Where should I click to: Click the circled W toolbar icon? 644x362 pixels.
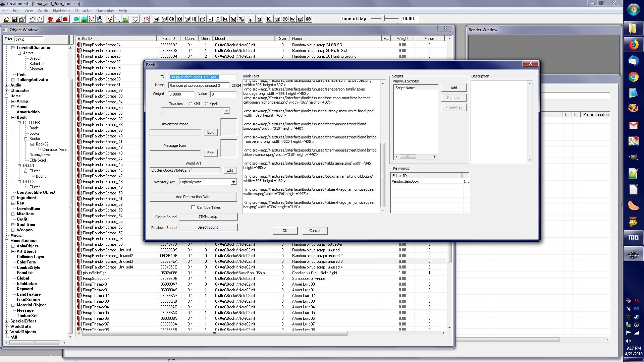tap(308, 19)
